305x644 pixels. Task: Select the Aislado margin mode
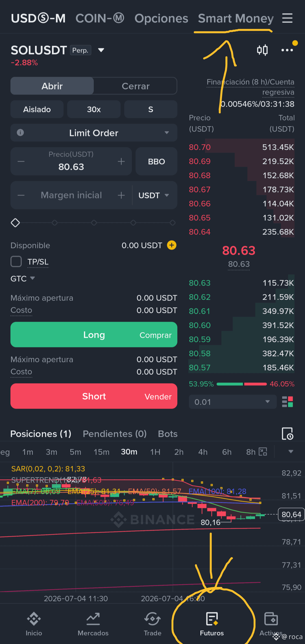click(37, 109)
